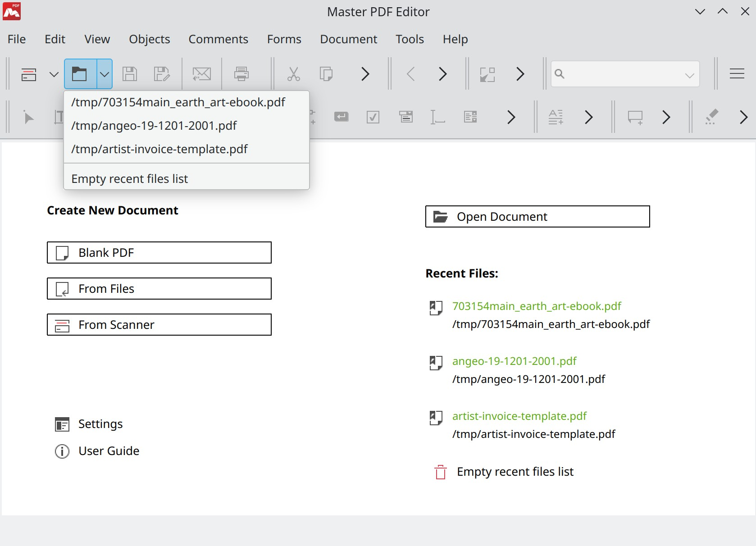Click the Cut scissors icon
This screenshot has width=756, height=546.
pos(294,74)
